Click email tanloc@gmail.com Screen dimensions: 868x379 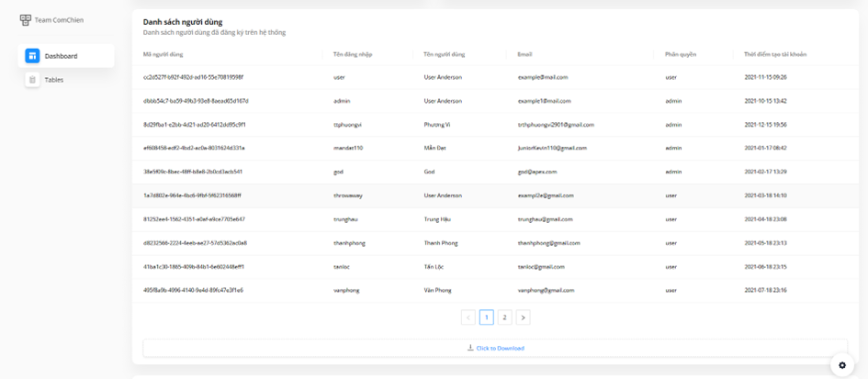click(x=540, y=267)
